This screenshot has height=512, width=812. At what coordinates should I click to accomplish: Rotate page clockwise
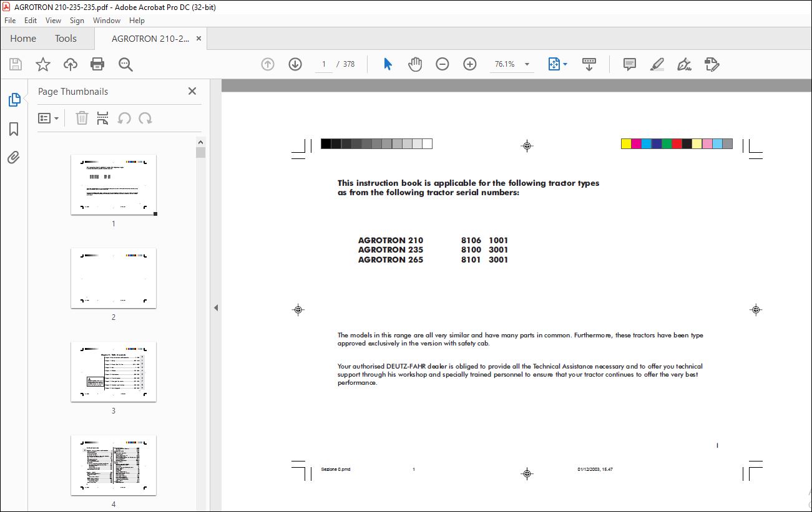145,118
